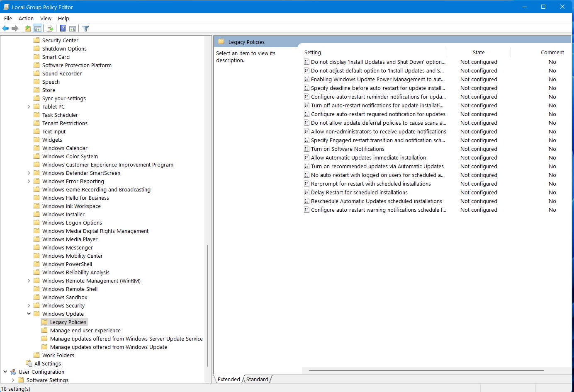The width and height of the screenshot is (574, 392).
Task: Toggle the Show/Hide Console Tree icon
Action: [x=38, y=29]
